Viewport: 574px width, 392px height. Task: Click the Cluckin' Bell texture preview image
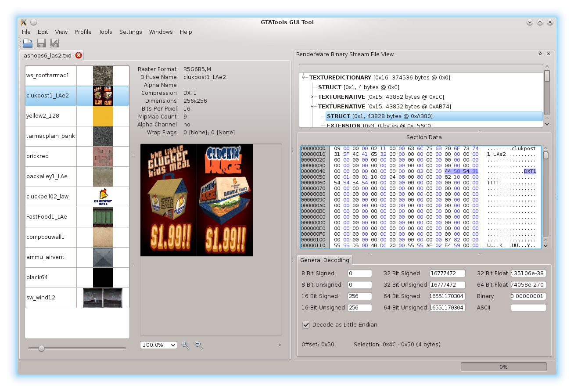197,200
